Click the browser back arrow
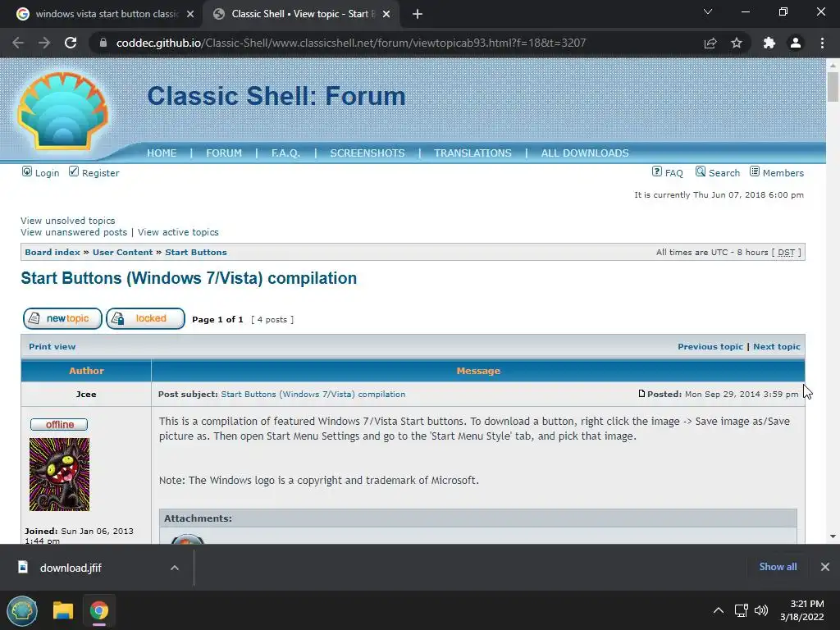This screenshot has height=630, width=840. (x=18, y=43)
